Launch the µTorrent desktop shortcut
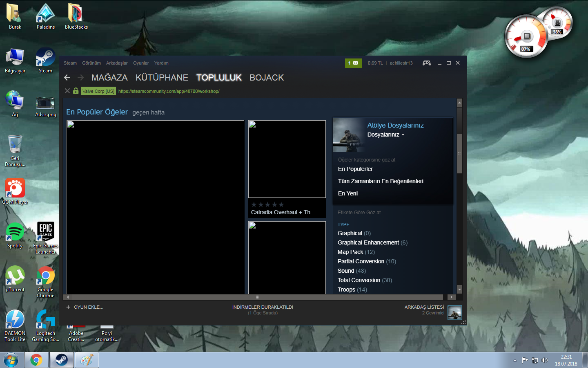Image resolution: width=588 pixels, height=368 pixels. (x=15, y=279)
